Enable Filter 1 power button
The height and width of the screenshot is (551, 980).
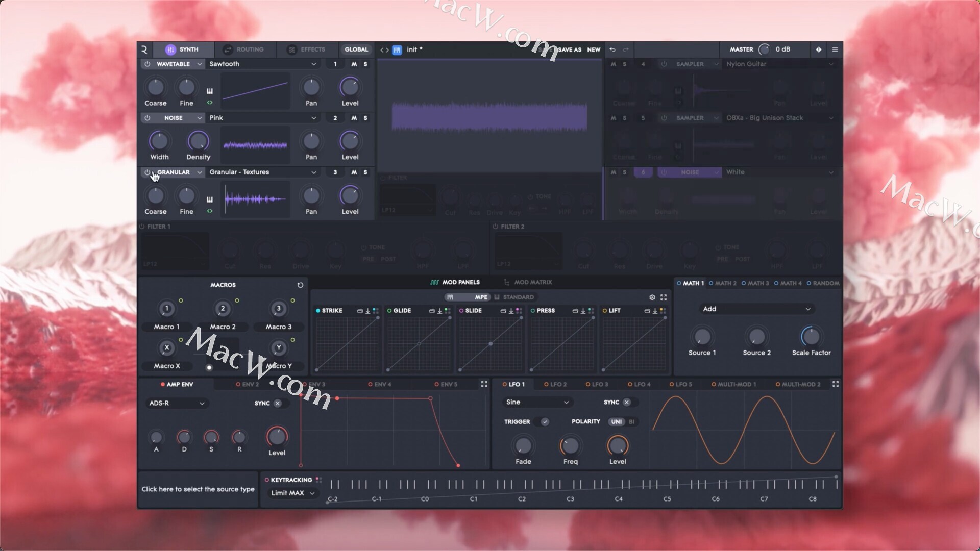pos(142,227)
